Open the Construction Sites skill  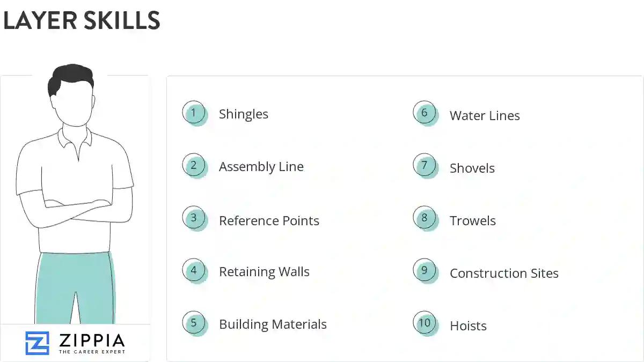tap(504, 274)
